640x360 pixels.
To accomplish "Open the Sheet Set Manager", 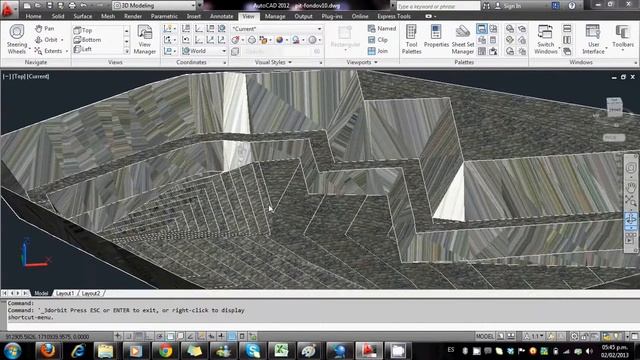I will pyautogui.click(x=463, y=39).
